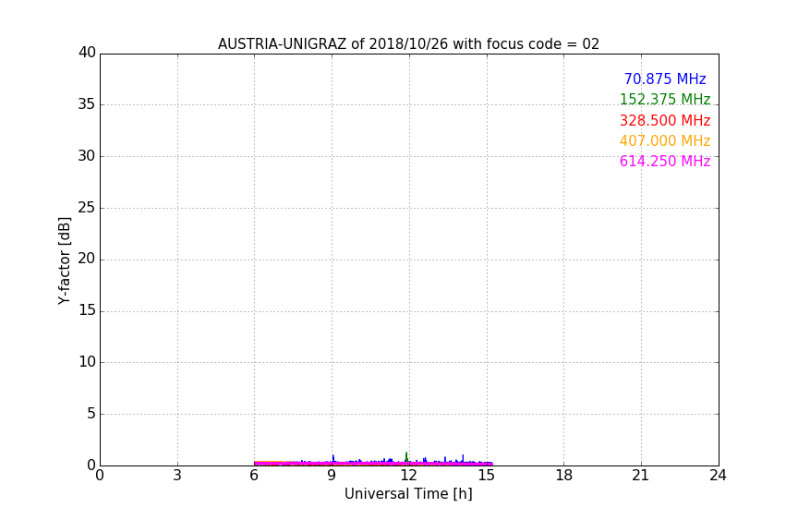The height and width of the screenshot is (532, 798).
Task: Click the blue spike near 9 h
Action: [x=332, y=458]
